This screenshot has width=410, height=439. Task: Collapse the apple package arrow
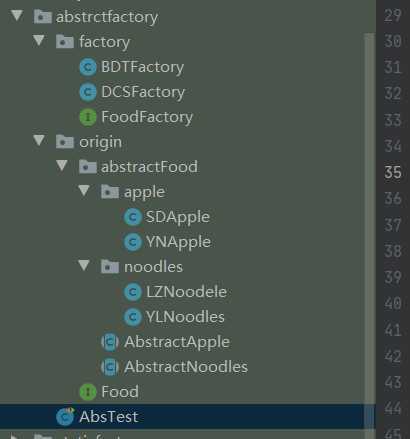[x=84, y=191]
